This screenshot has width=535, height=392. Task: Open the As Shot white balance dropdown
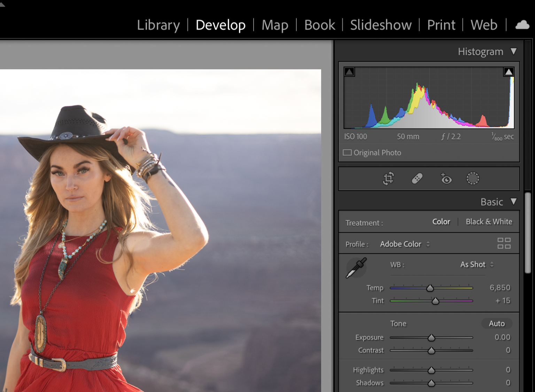476,264
